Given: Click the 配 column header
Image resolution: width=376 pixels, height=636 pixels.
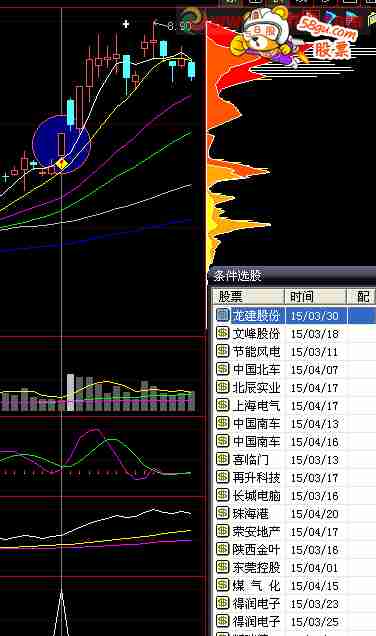Looking at the screenshot, I should (361, 297).
